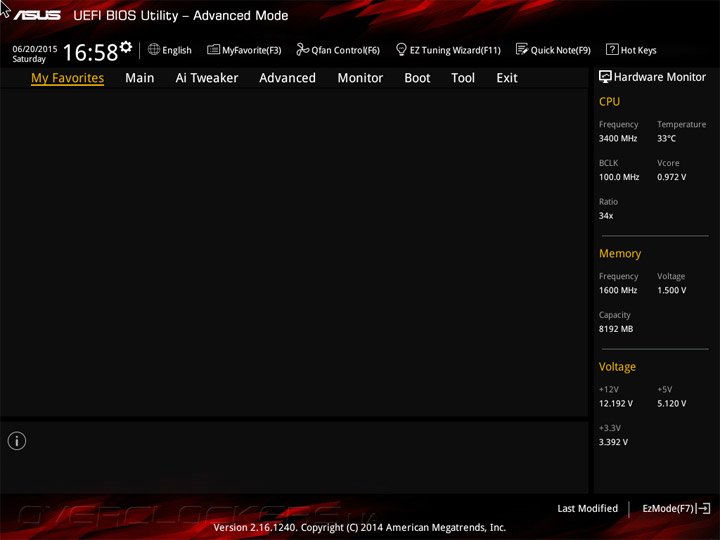
Task: Click the Memory section heading
Action: tap(620, 253)
